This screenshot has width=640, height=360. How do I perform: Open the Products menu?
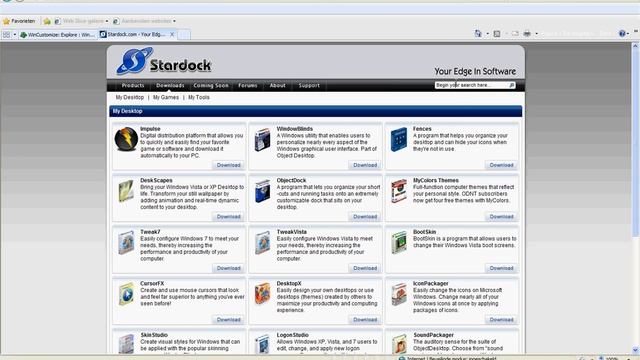click(x=133, y=85)
